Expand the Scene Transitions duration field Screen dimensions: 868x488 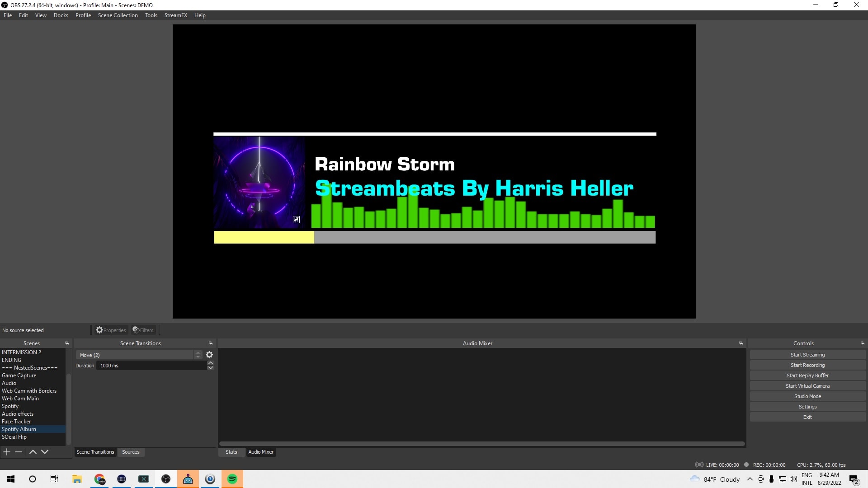pos(211,363)
